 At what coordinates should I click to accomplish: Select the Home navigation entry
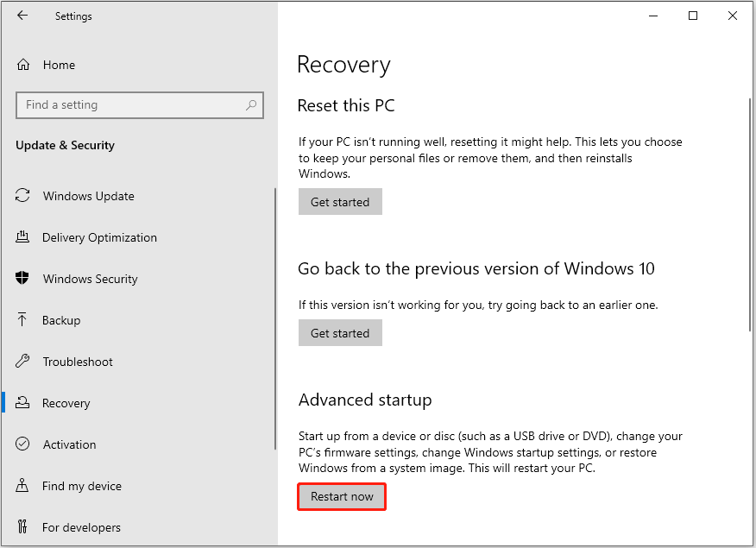(x=59, y=64)
